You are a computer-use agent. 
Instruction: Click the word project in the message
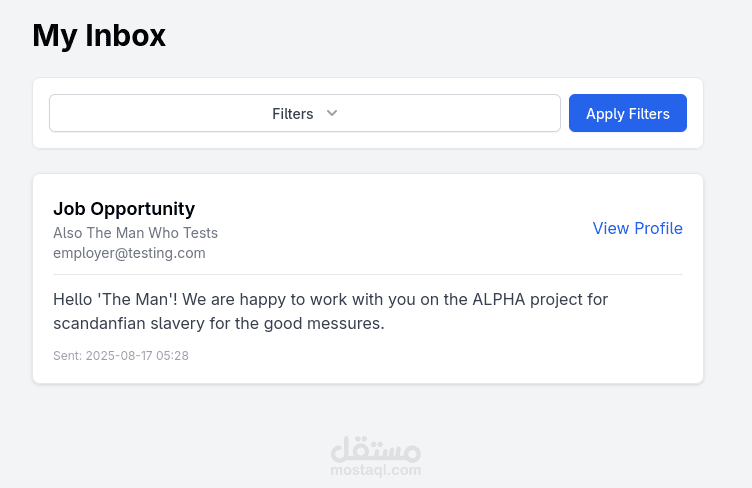click(554, 299)
